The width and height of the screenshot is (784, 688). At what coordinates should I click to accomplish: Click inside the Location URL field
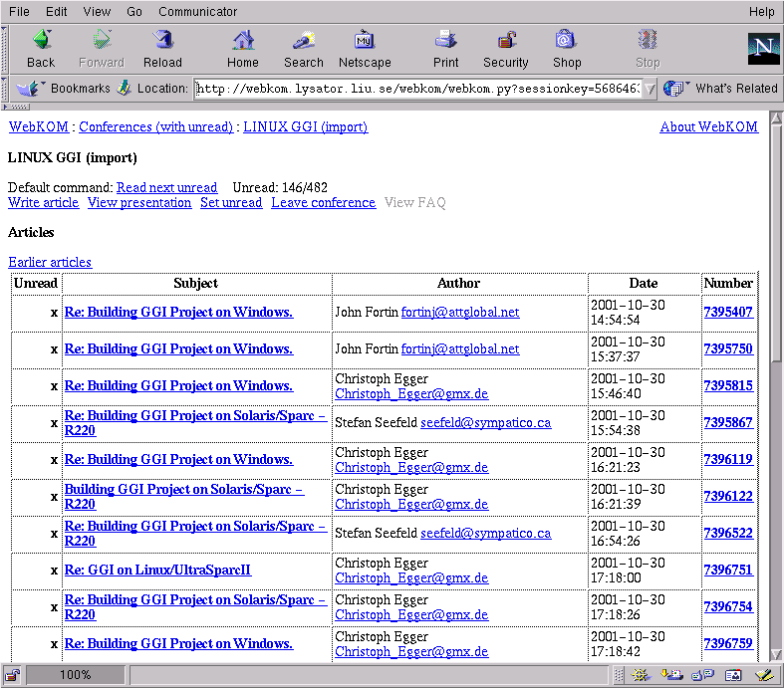pyautogui.click(x=418, y=89)
